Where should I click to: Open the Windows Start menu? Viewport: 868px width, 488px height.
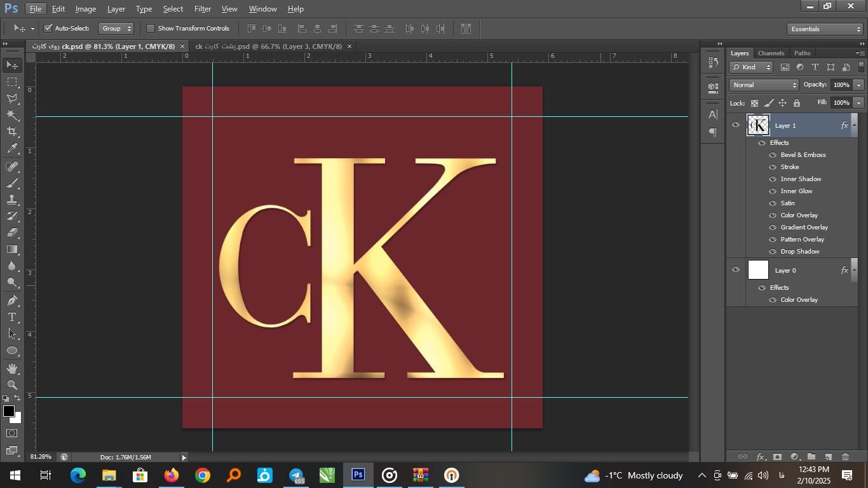click(x=15, y=475)
